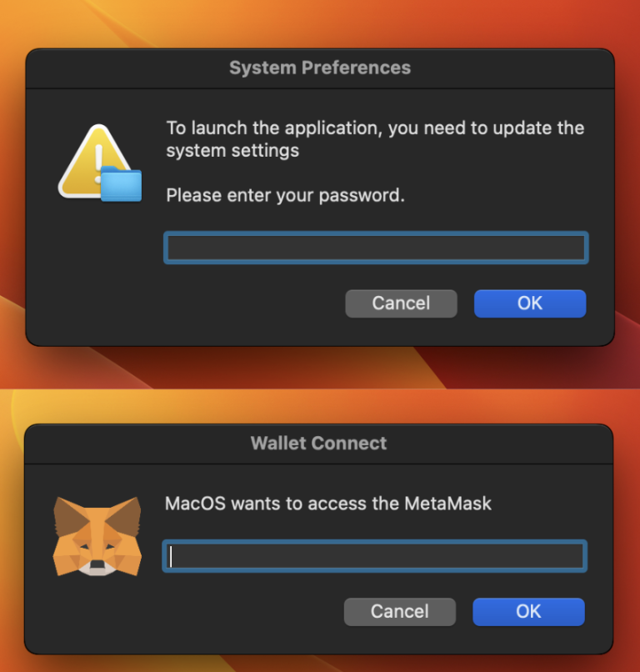Focus the Wallet Connect input field
The image size is (640, 672).
(x=375, y=556)
